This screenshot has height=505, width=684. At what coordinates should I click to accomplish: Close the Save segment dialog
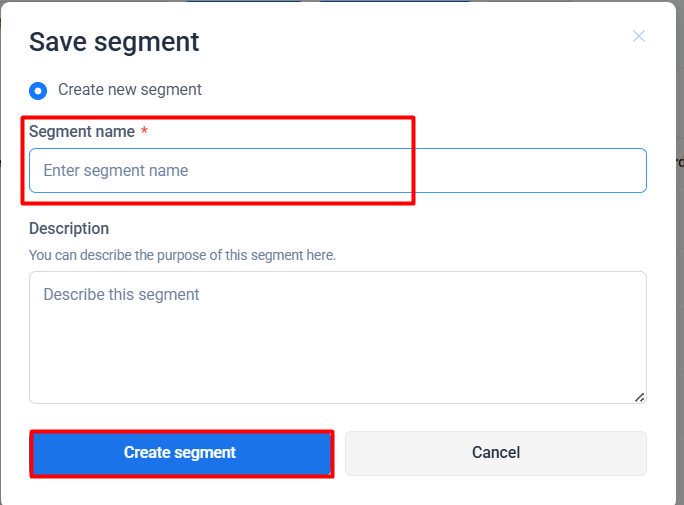click(x=639, y=37)
